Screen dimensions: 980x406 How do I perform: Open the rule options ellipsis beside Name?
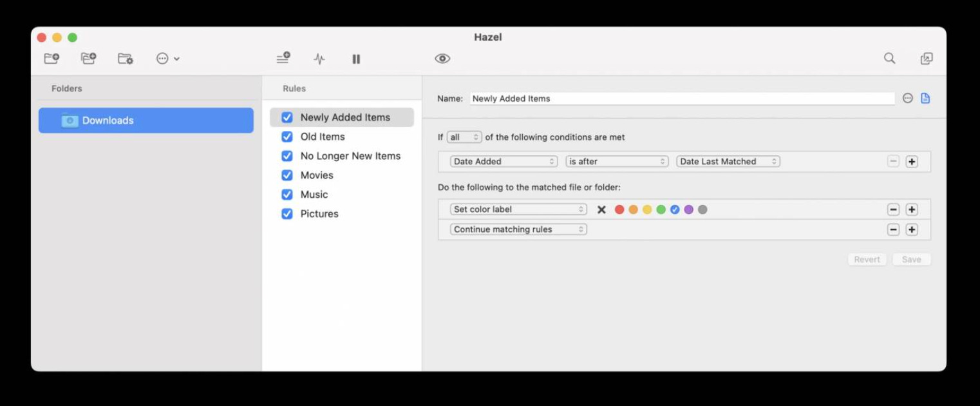pyautogui.click(x=908, y=99)
